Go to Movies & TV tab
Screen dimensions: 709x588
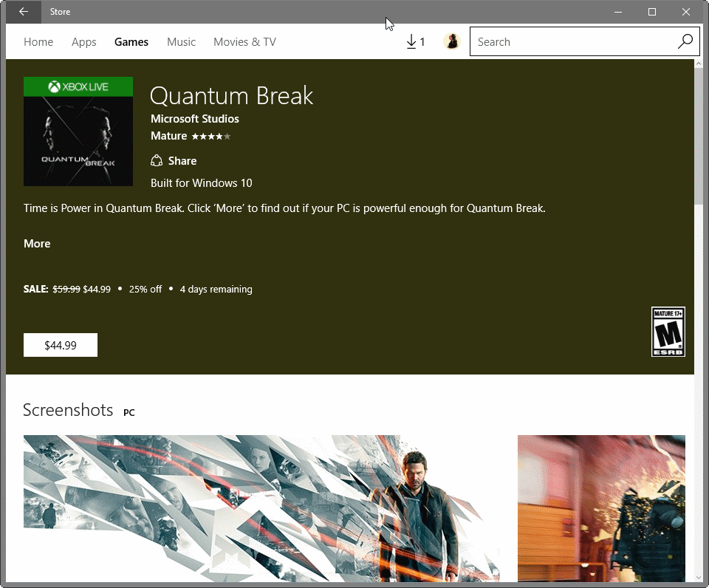coord(244,42)
